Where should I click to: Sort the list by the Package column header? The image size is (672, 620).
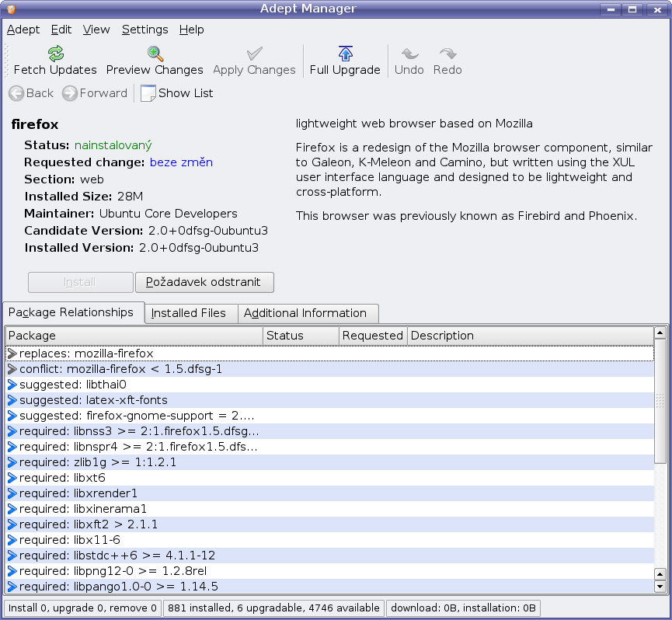click(x=134, y=336)
